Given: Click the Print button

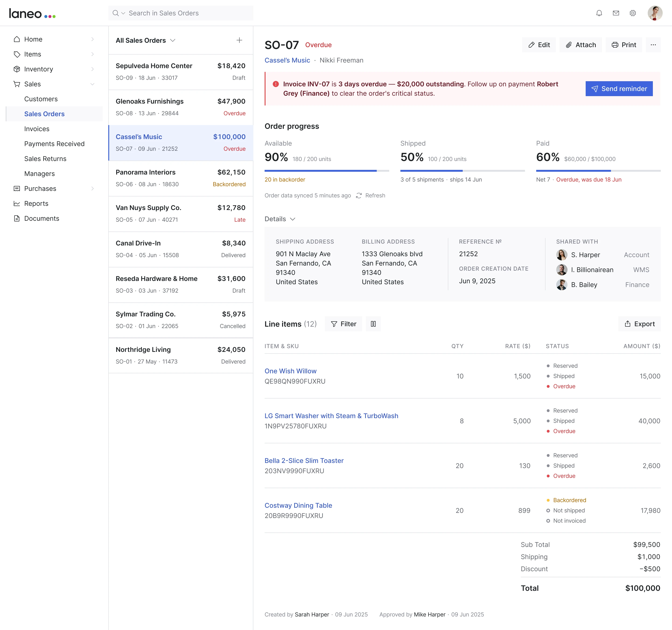Looking at the screenshot, I should point(624,45).
